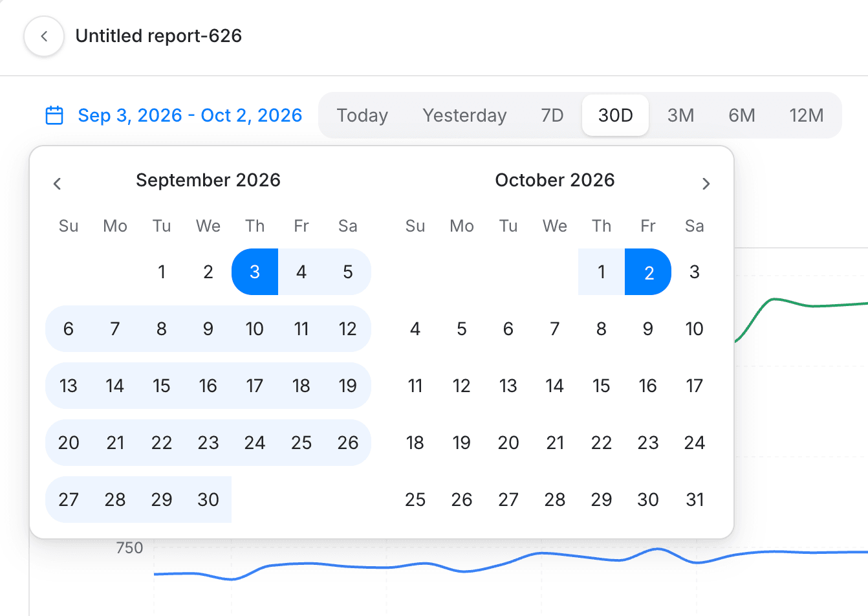Image resolution: width=868 pixels, height=616 pixels.
Task: Go to next month in calendar
Action: pos(706,184)
